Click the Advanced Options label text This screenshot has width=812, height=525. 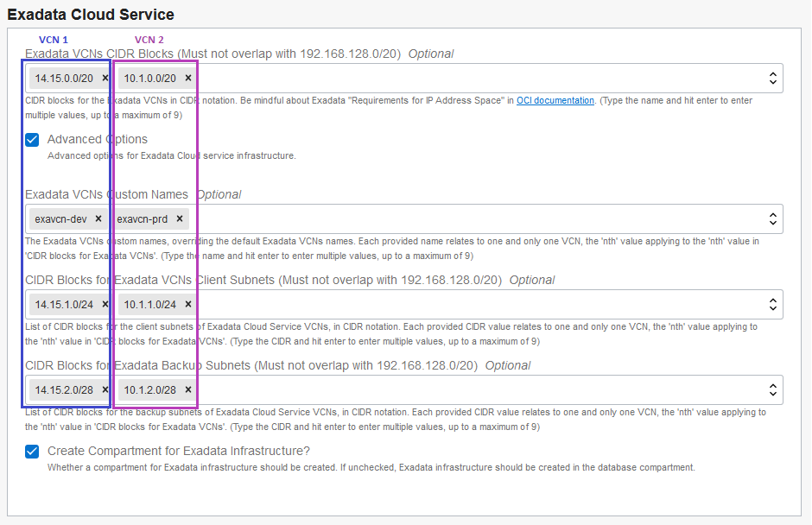coord(97,139)
